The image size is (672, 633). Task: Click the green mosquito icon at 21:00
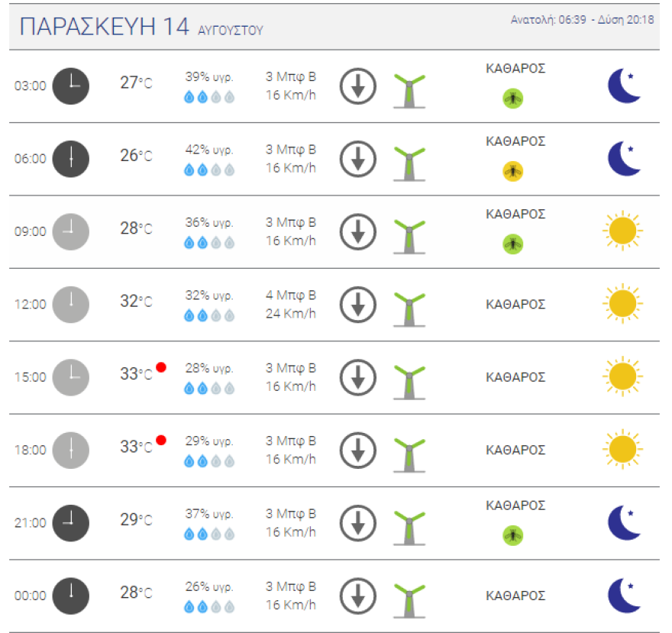[512, 535]
